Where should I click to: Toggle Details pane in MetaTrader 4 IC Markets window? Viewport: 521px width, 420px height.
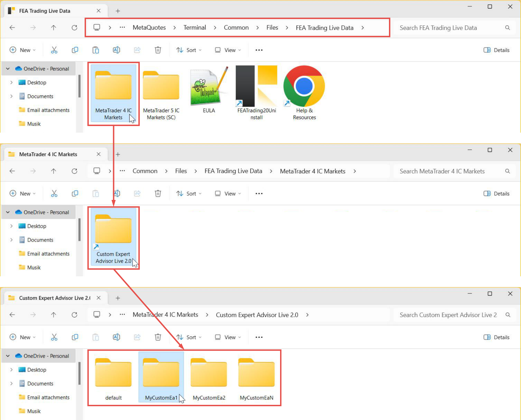496,194
